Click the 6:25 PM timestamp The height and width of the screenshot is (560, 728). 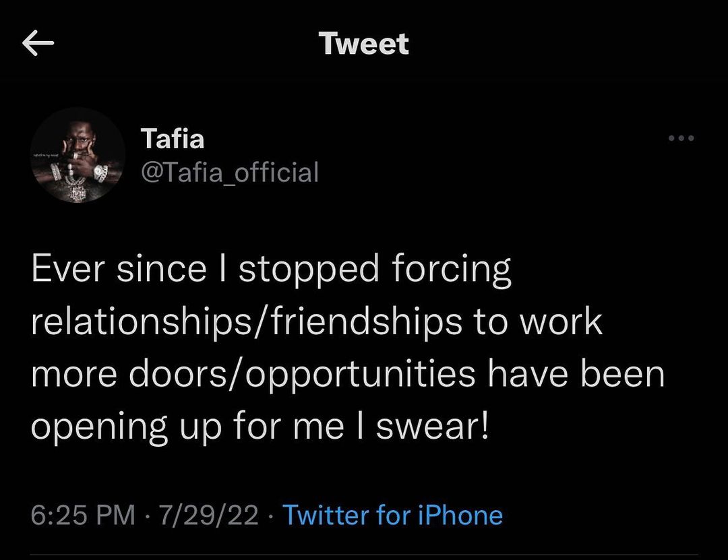[x=84, y=516]
